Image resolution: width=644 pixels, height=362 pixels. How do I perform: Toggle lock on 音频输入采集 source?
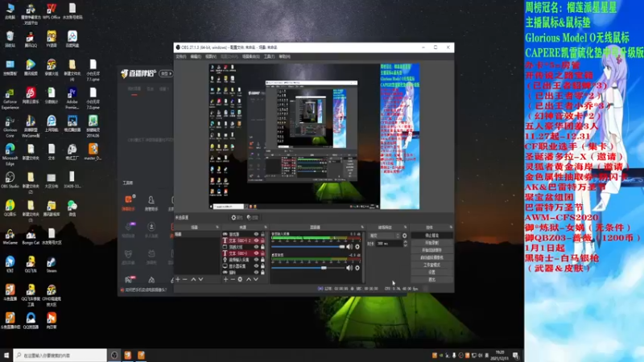click(262, 260)
